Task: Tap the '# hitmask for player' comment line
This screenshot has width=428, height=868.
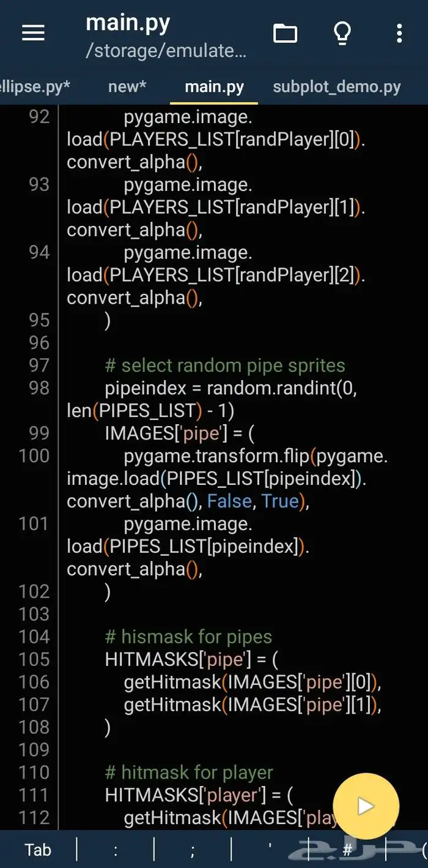Action: click(x=189, y=773)
